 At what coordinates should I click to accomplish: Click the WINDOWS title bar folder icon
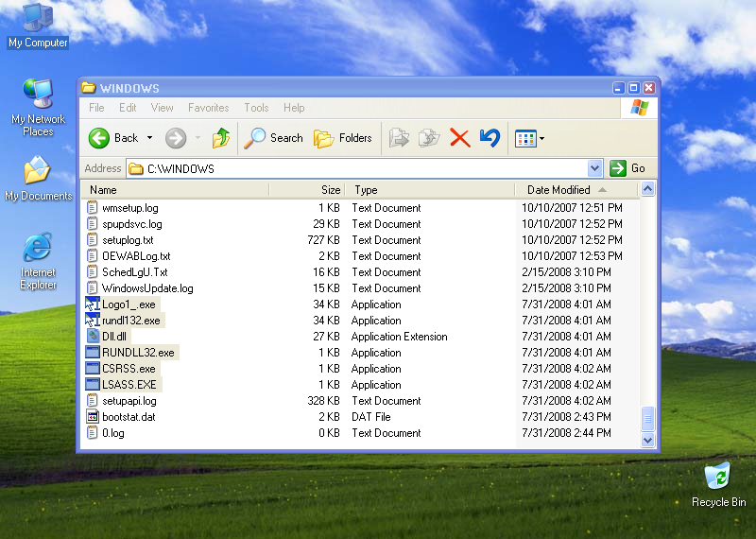88,87
